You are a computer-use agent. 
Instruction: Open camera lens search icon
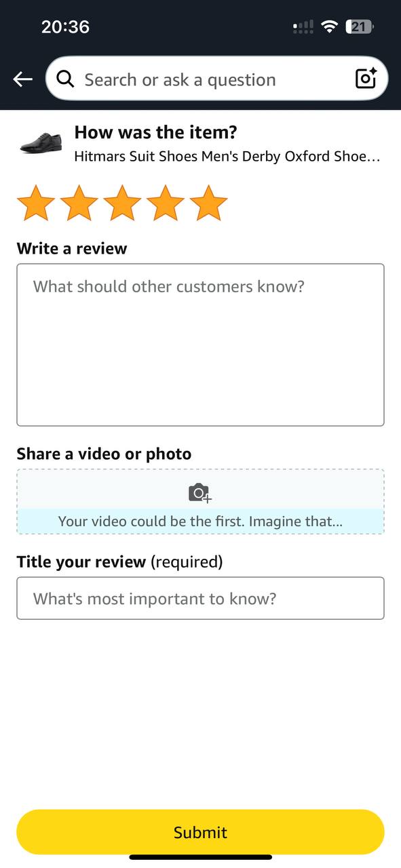pyautogui.click(x=366, y=79)
